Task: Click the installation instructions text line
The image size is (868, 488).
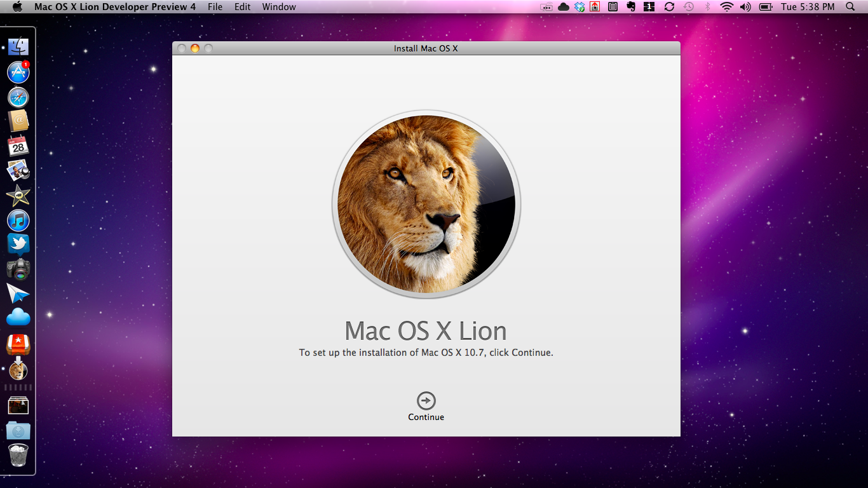Action: click(x=426, y=353)
